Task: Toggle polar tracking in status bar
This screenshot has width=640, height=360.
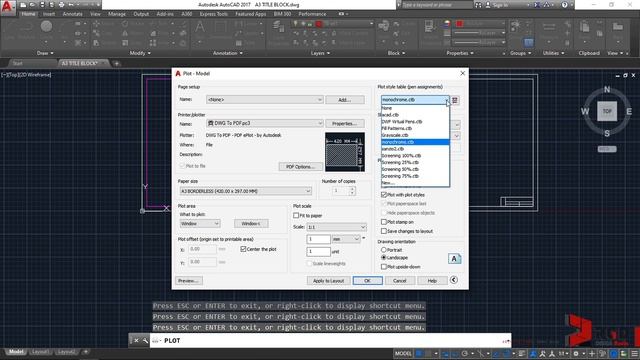Action: pos(464,353)
